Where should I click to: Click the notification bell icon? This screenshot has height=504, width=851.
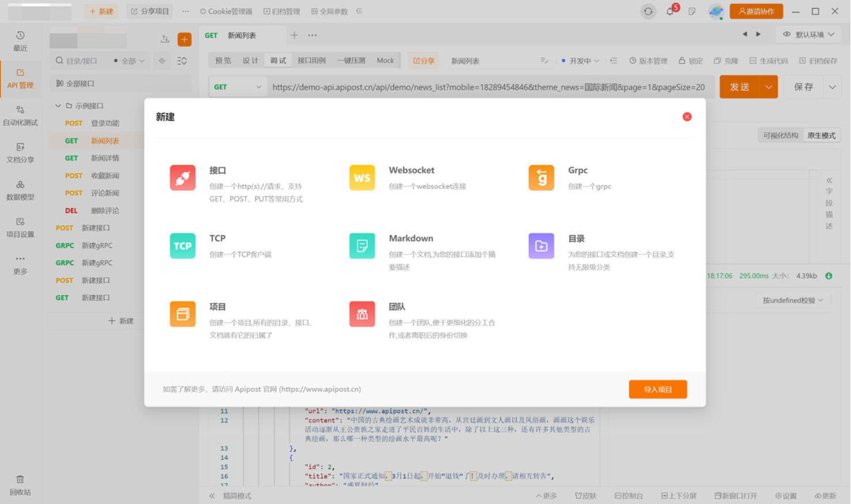coord(671,11)
